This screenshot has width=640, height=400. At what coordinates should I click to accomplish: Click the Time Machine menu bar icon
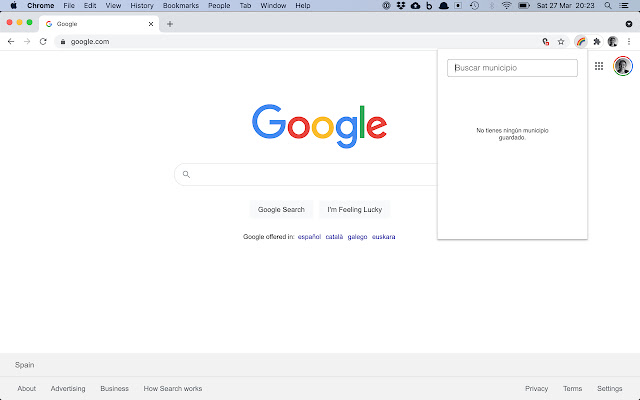tap(474, 6)
